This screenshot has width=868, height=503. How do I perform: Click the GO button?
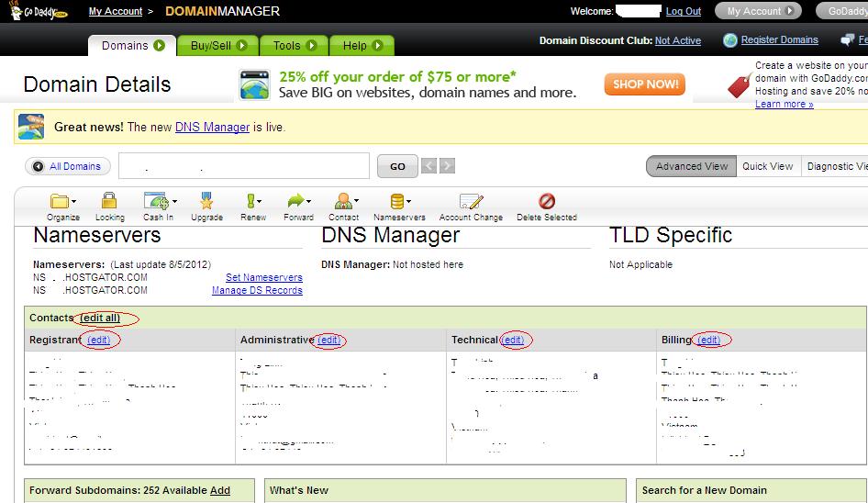click(x=397, y=166)
